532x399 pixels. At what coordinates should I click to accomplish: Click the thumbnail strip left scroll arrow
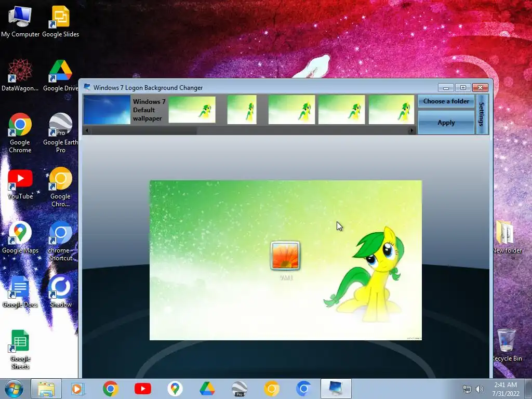87,130
